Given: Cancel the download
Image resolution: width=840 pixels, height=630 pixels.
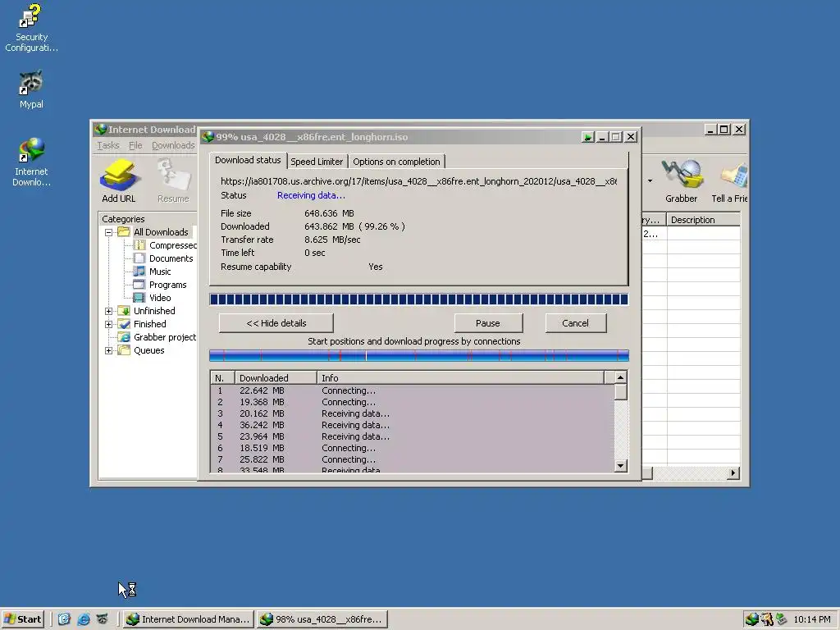Looking at the screenshot, I should pos(575,323).
